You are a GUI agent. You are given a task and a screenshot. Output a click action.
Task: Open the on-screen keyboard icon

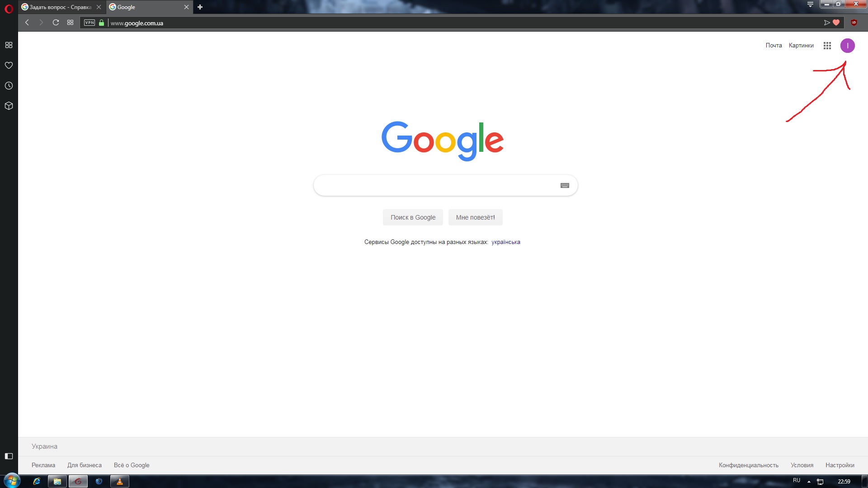(565, 186)
